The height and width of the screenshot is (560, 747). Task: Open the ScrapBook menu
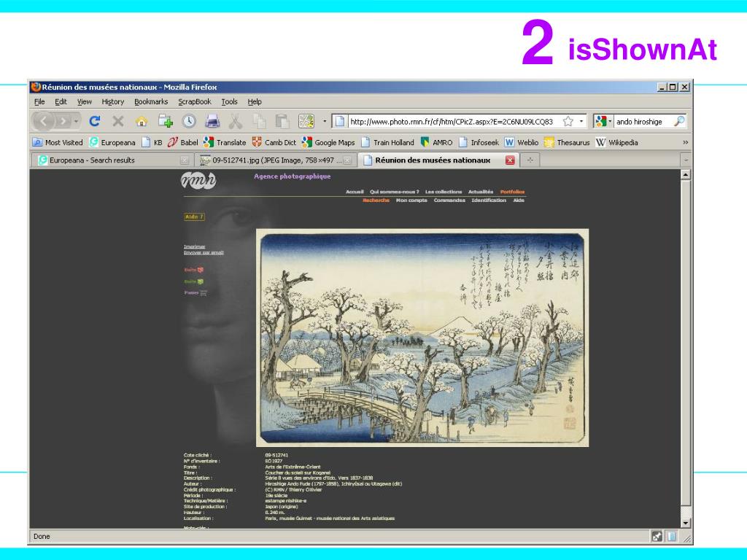(x=194, y=101)
